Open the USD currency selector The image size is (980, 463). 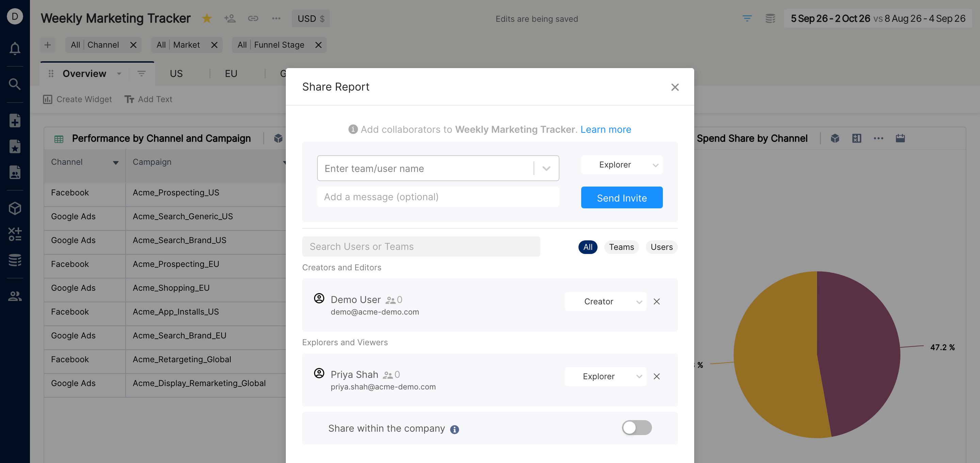pyautogui.click(x=311, y=18)
